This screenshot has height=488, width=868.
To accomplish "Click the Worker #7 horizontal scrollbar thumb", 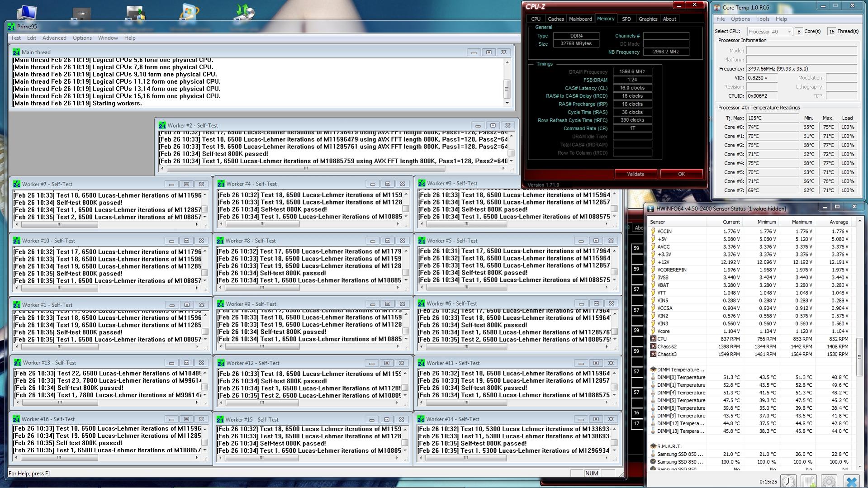I will 59,224.
